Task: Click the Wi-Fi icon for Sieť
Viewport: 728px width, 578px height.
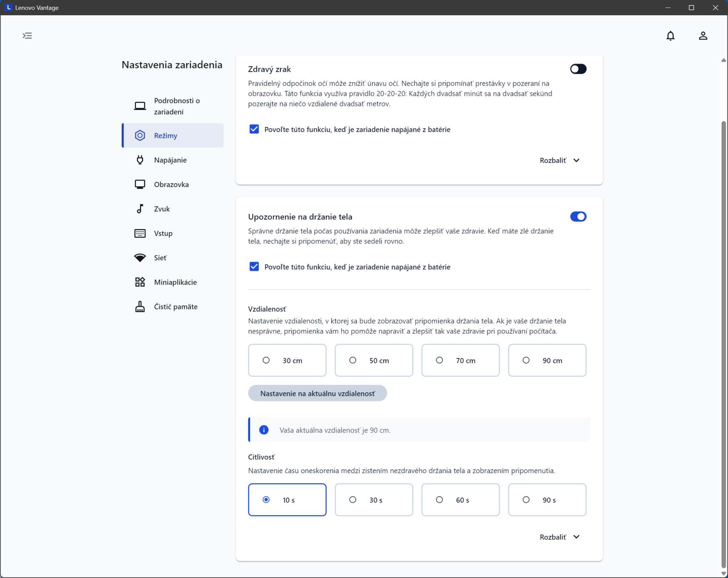Action: point(140,258)
